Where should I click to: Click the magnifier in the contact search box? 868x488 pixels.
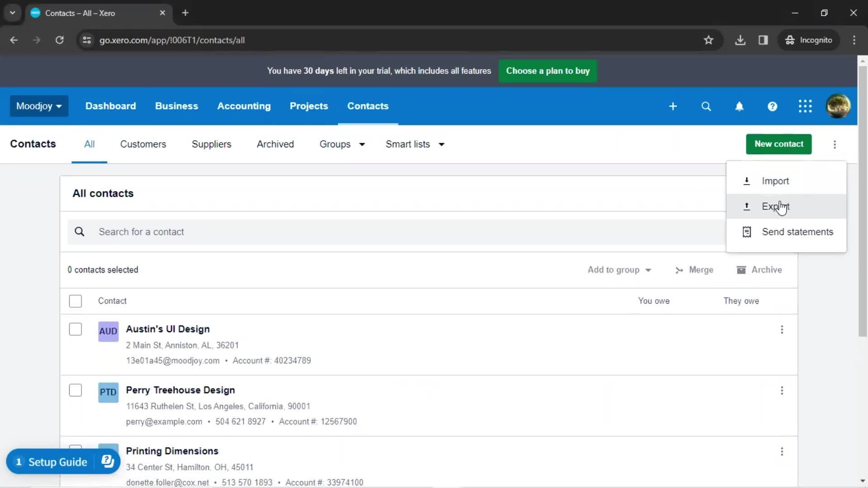coord(80,232)
